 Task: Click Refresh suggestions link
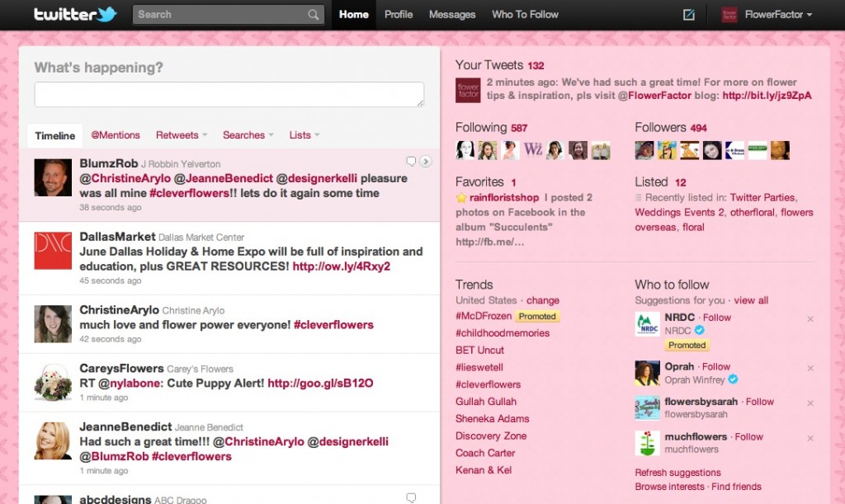[x=677, y=472]
